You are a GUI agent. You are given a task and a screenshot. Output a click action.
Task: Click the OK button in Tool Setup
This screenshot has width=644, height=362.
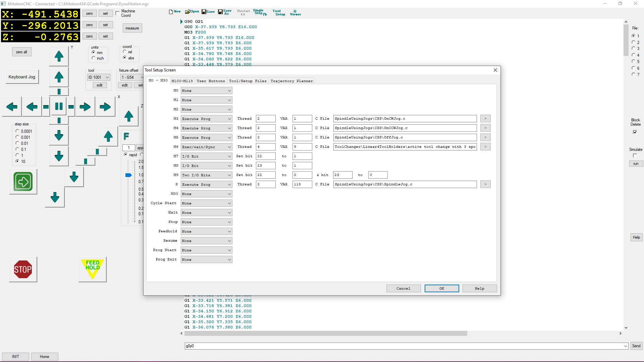pos(441,289)
